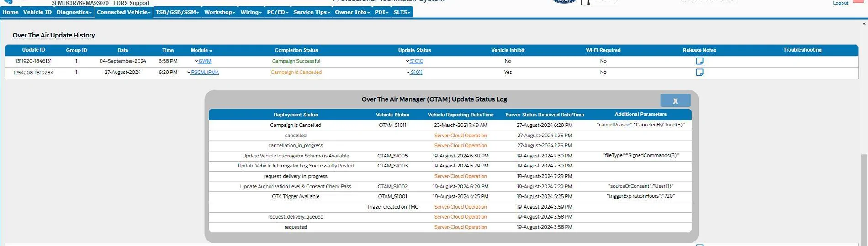868x246 pixels.
Task: Click the OTAM_S1005 vehicle status cell
Action: click(392, 156)
